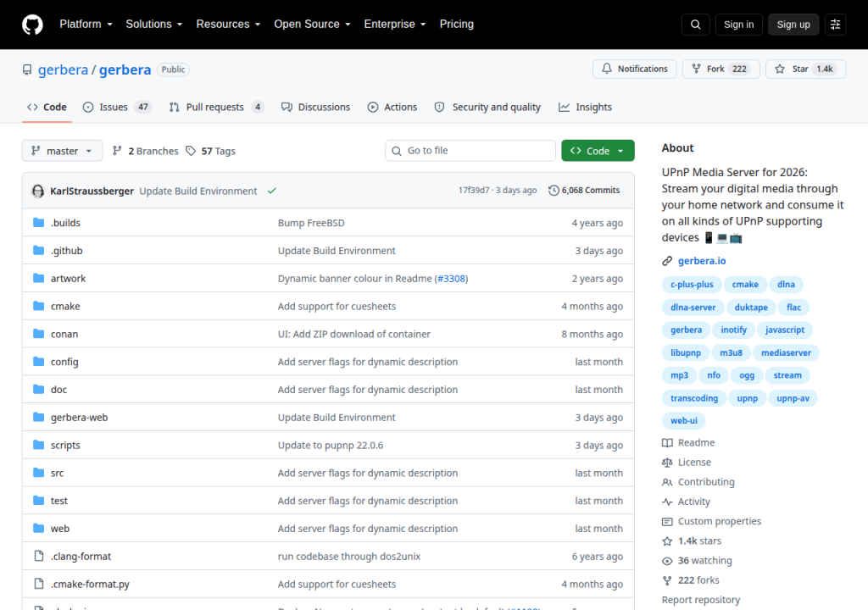The image size is (868, 610).
Task: Click the branch icon beside 2 Branches
Action: [x=117, y=151]
